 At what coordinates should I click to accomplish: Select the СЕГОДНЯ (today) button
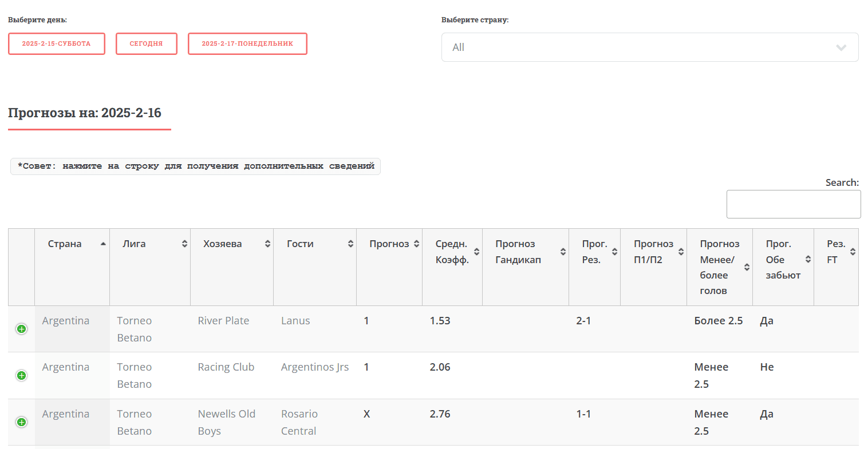tap(147, 43)
